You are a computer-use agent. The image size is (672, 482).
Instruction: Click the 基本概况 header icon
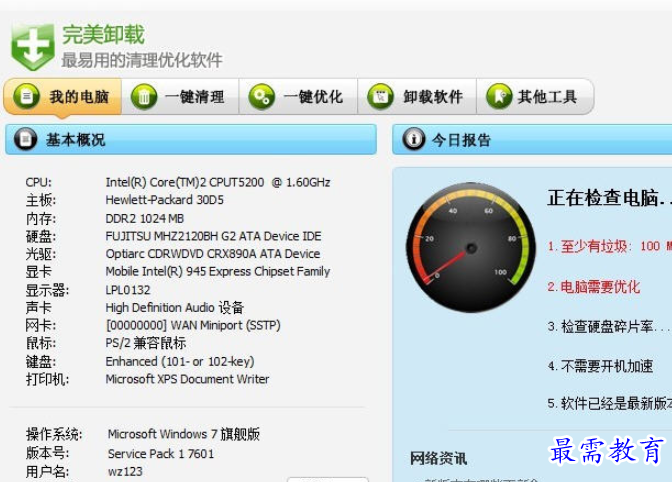[x=26, y=139]
